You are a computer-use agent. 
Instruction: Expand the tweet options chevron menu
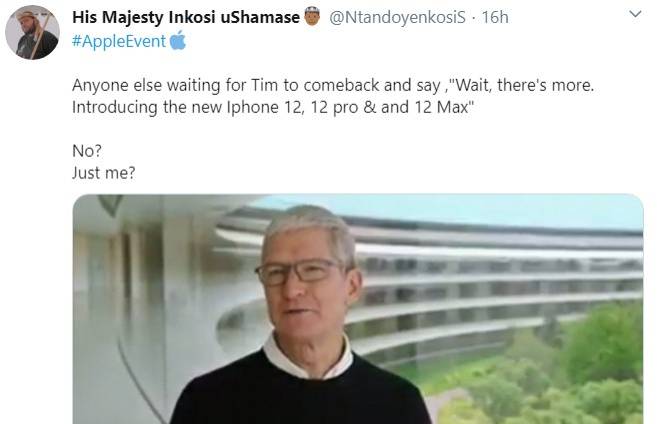tap(635, 14)
